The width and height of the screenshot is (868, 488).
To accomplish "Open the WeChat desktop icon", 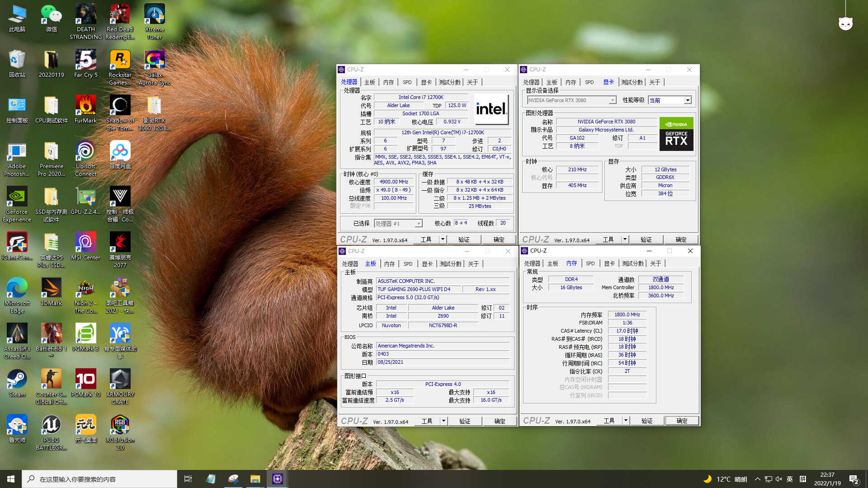I will coord(51,19).
